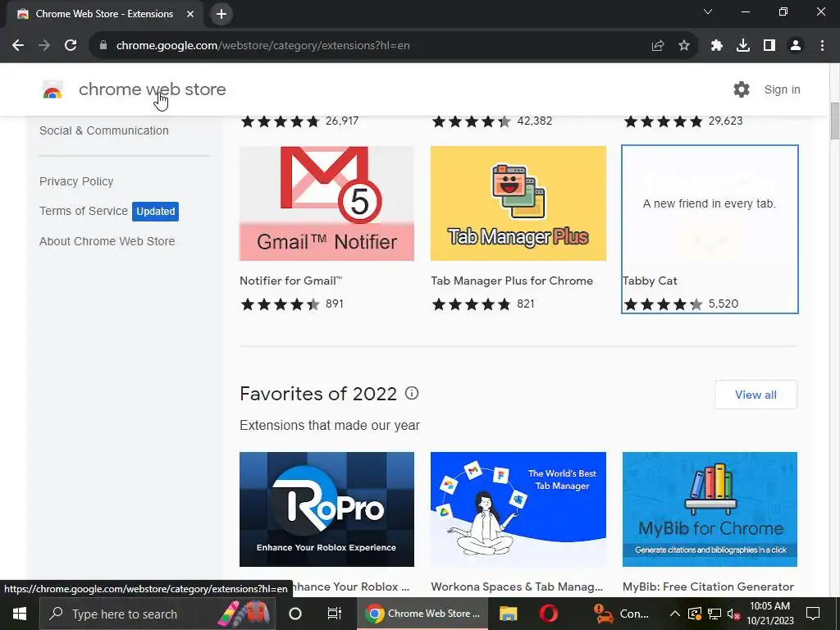Open Cortana circle icon in taskbar
This screenshot has width=840, height=630.
tap(295, 614)
